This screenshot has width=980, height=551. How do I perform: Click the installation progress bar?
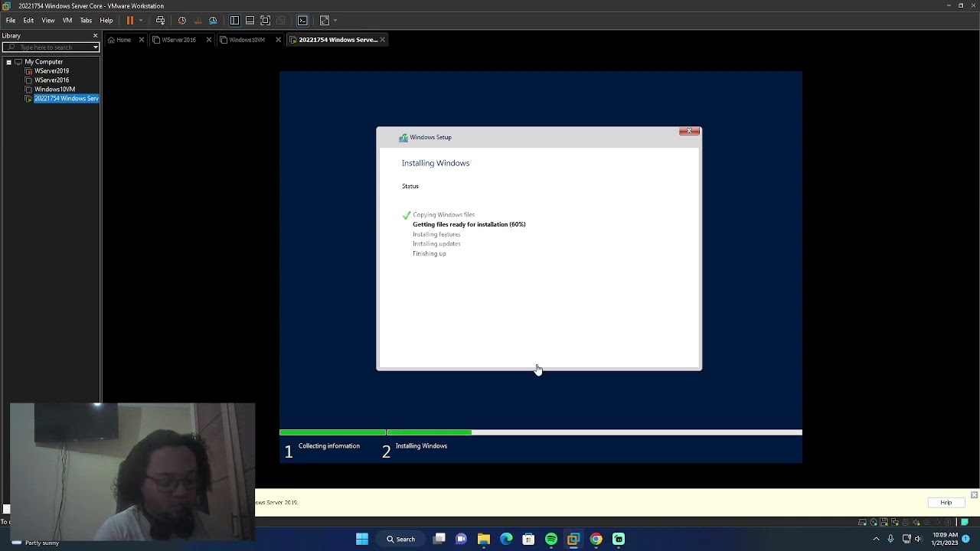(x=541, y=432)
